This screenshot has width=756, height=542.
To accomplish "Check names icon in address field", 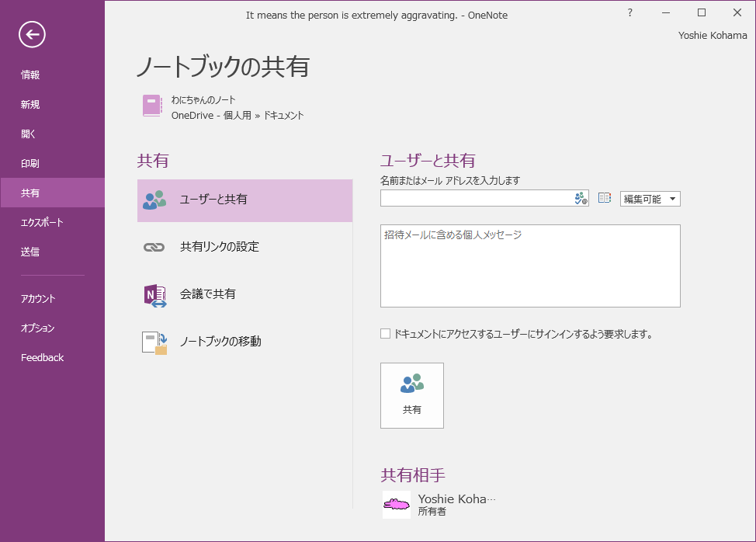I will 581,199.
